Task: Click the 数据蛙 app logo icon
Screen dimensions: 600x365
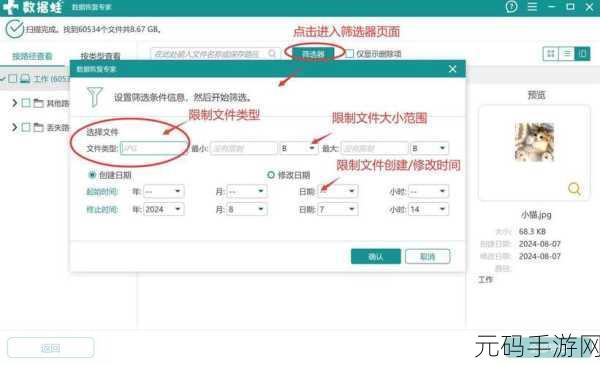Action: tap(10, 7)
